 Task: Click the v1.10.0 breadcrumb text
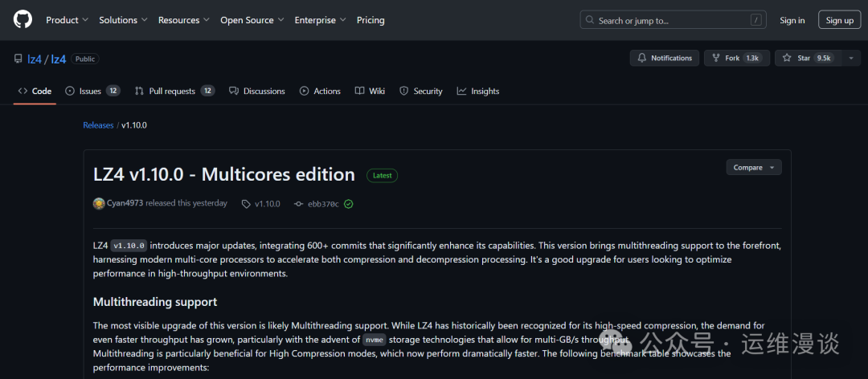[134, 125]
